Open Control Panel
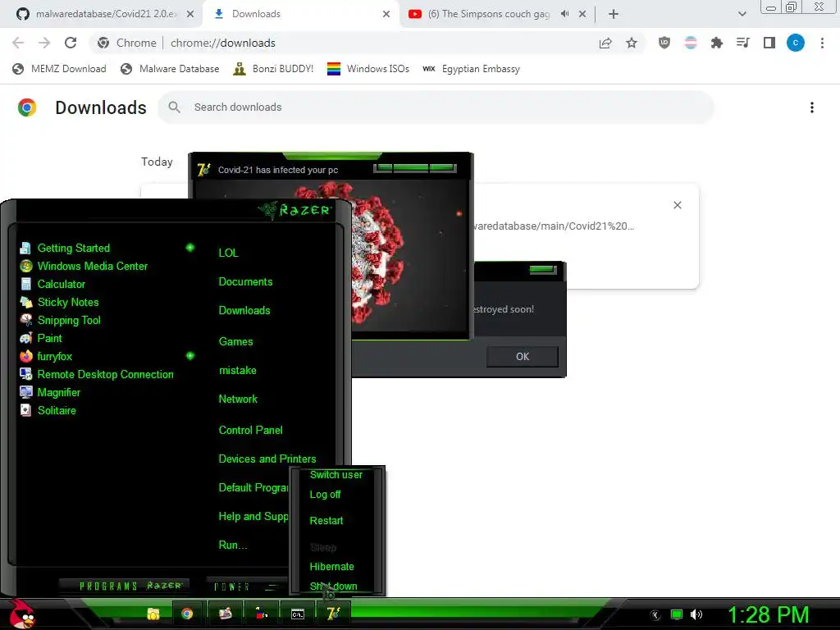Image resolution: width=840 pixels, height=630 pixels. click(x=250, y=430)
